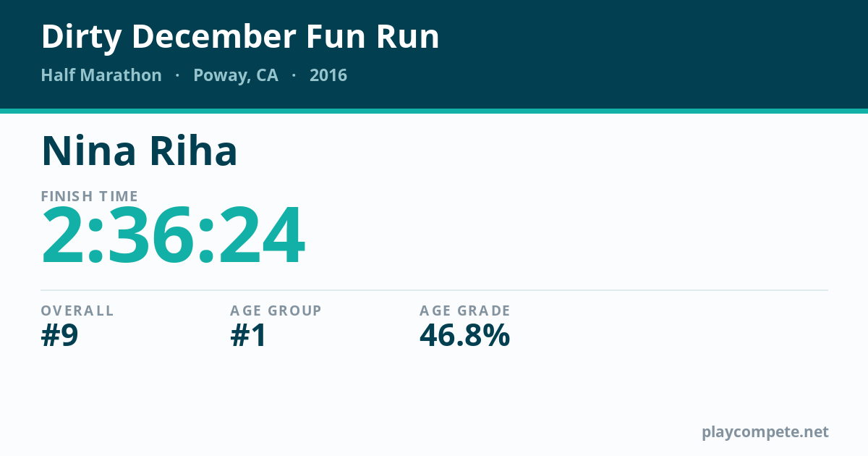Click the 2:36:24 finish time

pyautogui.click(x=173, y=236)
